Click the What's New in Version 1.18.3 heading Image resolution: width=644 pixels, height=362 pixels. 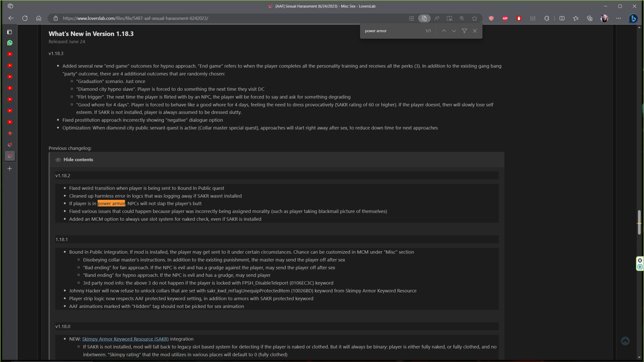(x=91, y=34)
